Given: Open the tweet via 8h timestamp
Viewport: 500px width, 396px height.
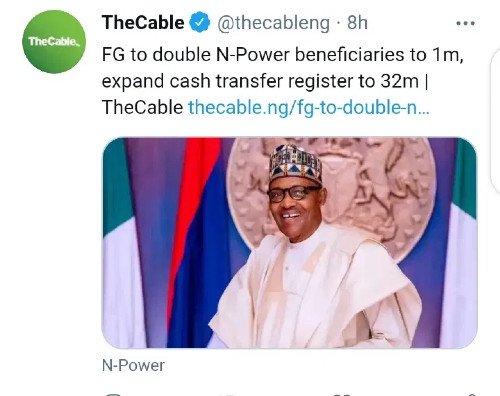Looking at the screenshot, I should (357, 23).
